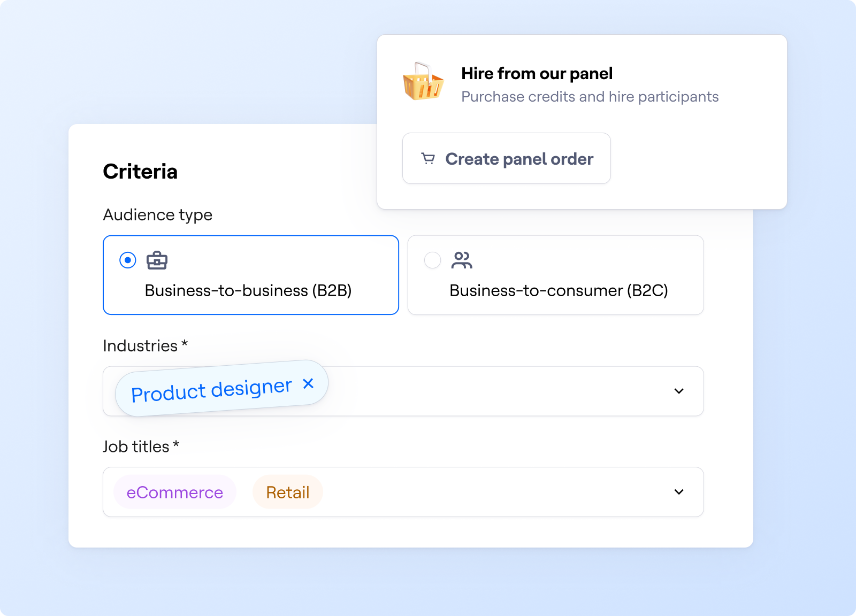Remove the Product designer tag with X
Image resolution: width=856 pixels, height=616 pixels.
coord(308,383)
